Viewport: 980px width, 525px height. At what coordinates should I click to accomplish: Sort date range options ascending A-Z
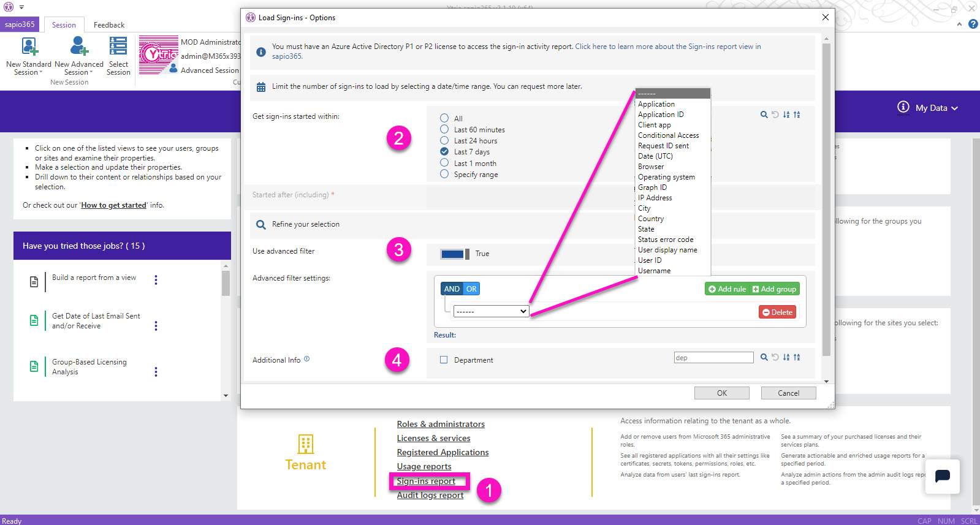pyautogui.click(x=786, y=115)
